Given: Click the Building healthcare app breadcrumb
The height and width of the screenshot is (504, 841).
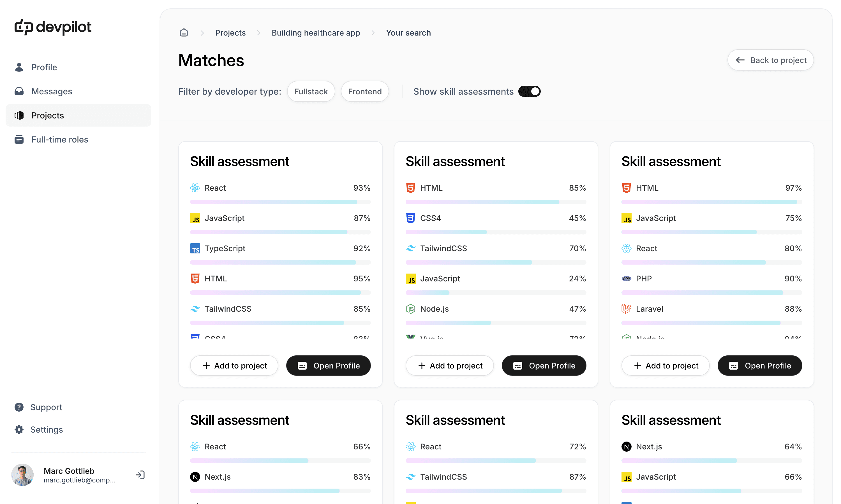Looking at the screenshot, I should (x=315, y=33).
